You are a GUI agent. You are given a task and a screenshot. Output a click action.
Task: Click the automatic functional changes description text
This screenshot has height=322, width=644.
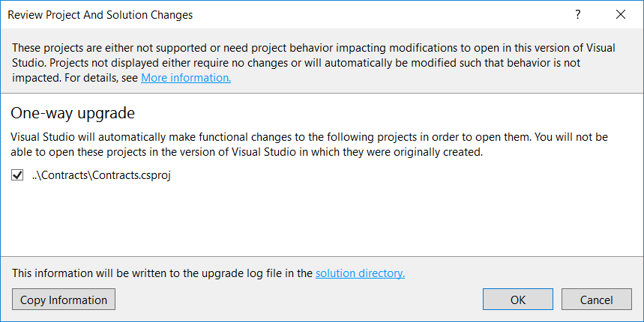pos(225,138)
